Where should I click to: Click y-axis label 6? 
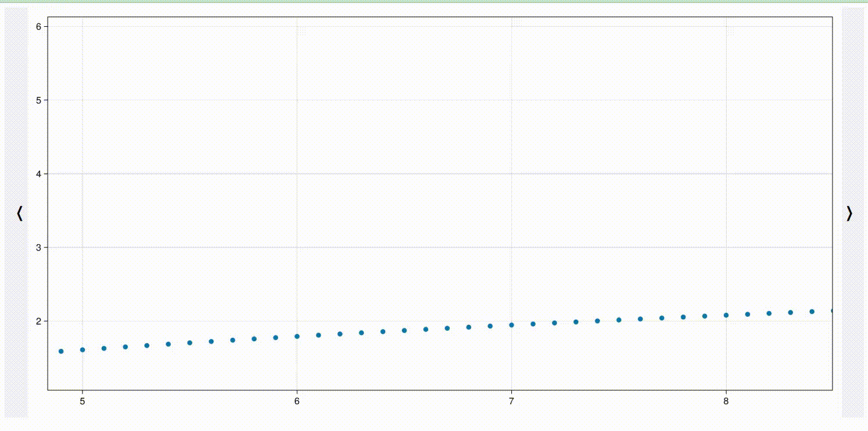38,27
